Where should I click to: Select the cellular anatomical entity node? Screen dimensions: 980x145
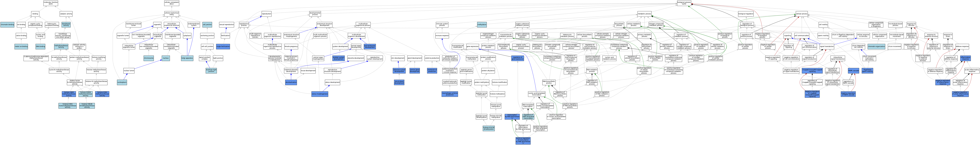click(x=172, y=14)
